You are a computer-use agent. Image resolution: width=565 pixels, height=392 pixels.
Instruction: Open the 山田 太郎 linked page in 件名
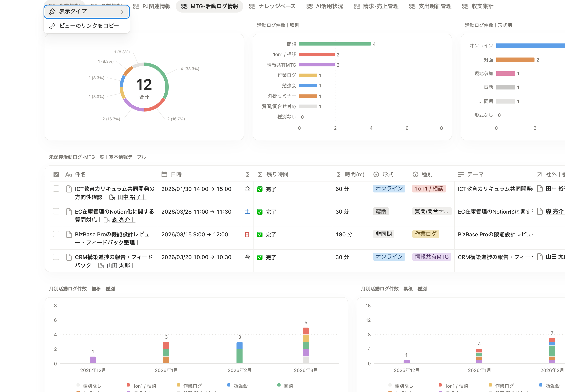click(118, 265)
